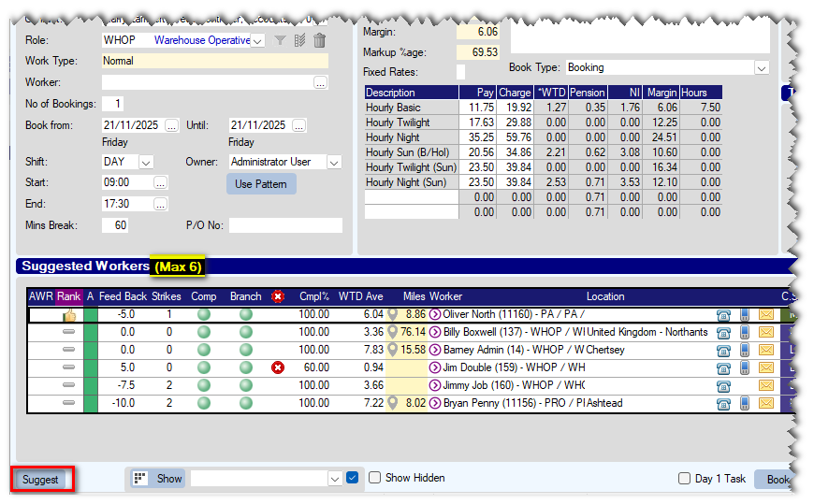
Task: Click the Use Pattern button
Action: click(261, 184)
